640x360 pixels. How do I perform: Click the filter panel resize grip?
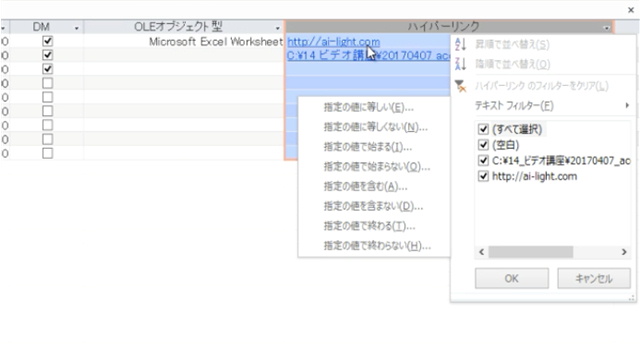[632, 299]
